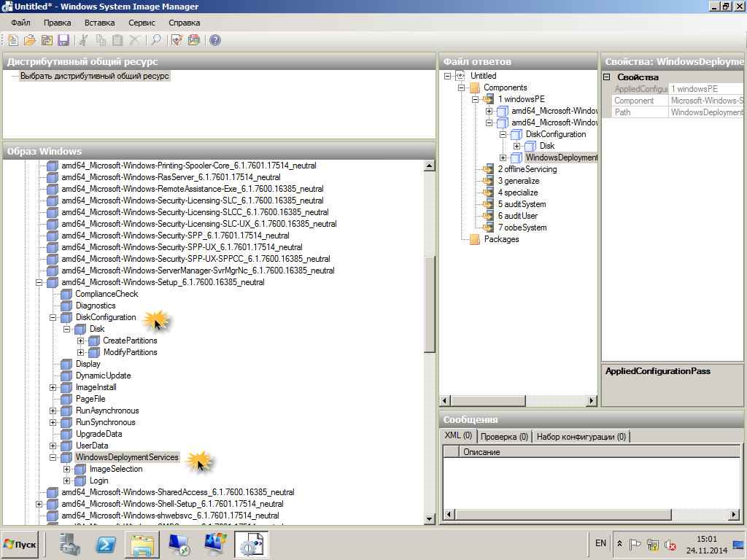This screenshot has height=560, width=747.
Task: Switch to the XML (0) tab
Action: click(458, 436)
